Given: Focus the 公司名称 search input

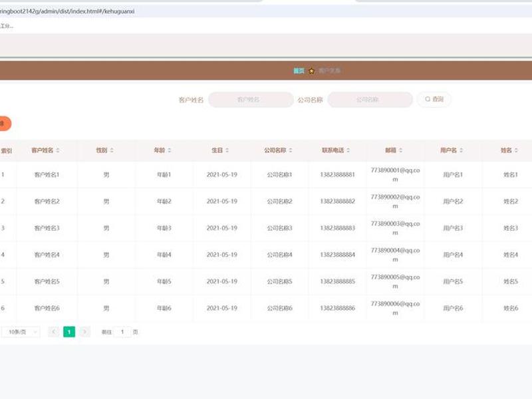Looking at the screenshot, I should click(x=370, y=99).
